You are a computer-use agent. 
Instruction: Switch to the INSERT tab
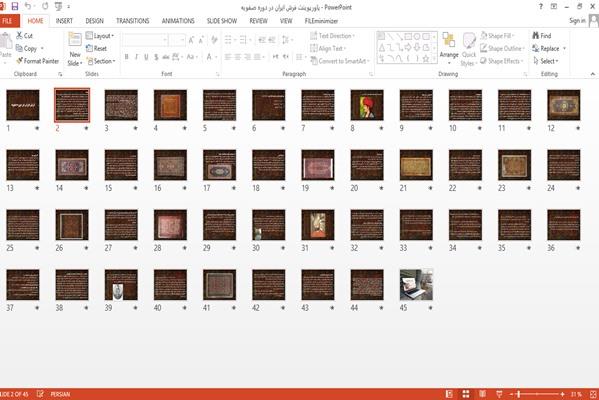point(64,21)
